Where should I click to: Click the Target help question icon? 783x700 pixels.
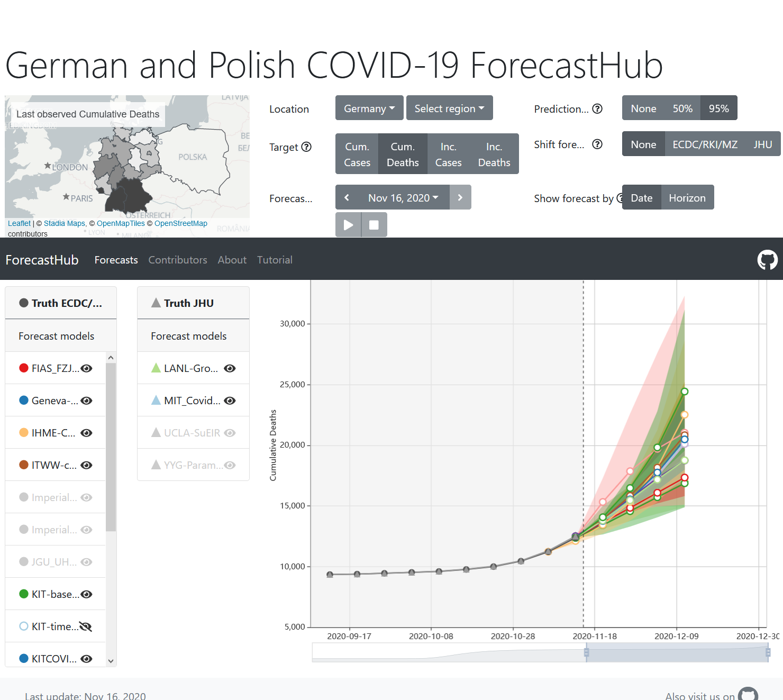(306, 147)
